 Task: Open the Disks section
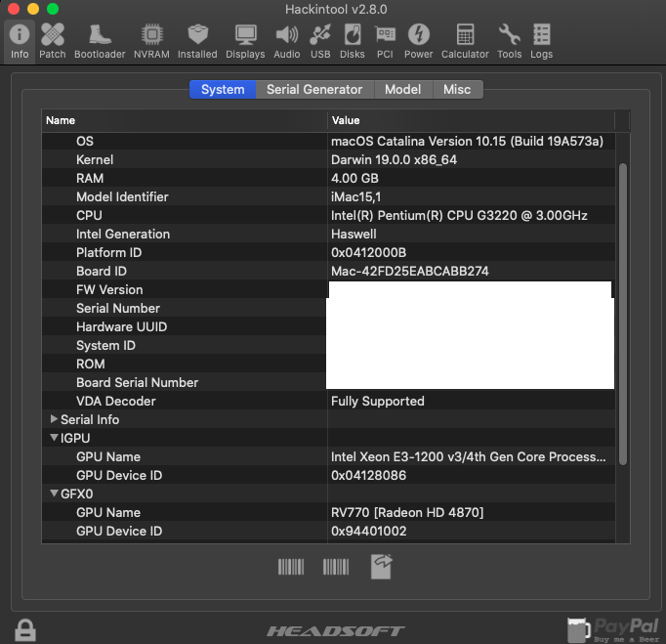[353, 41]
